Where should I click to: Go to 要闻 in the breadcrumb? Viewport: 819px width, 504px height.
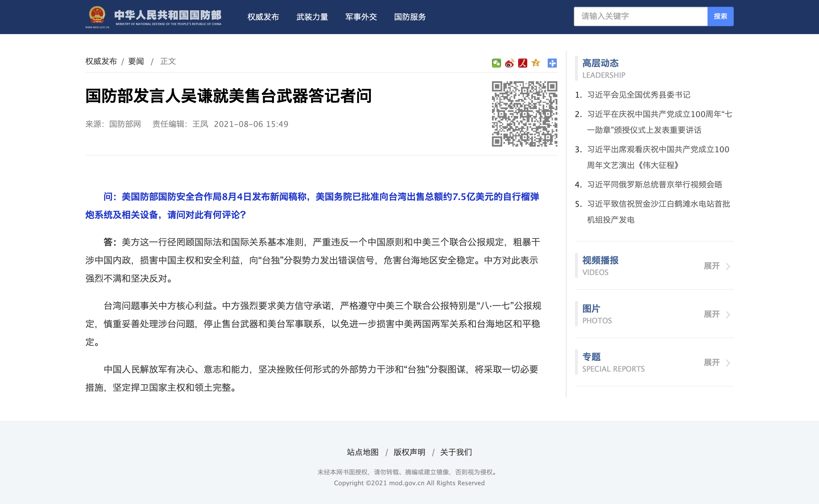136,61
